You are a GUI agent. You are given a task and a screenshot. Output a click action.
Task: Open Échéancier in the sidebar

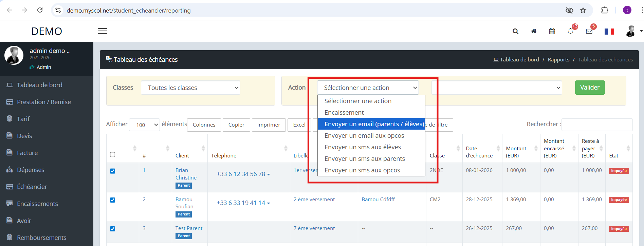[32, 187]
